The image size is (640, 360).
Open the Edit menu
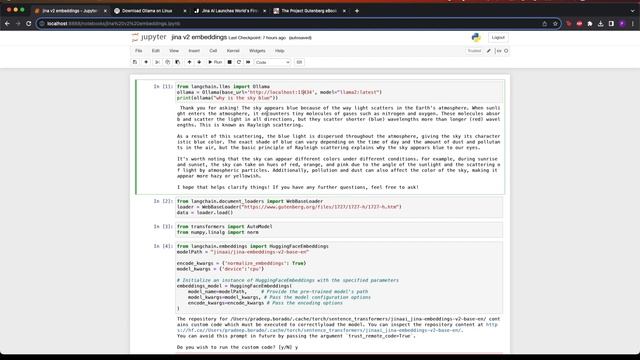pos(156,51)
